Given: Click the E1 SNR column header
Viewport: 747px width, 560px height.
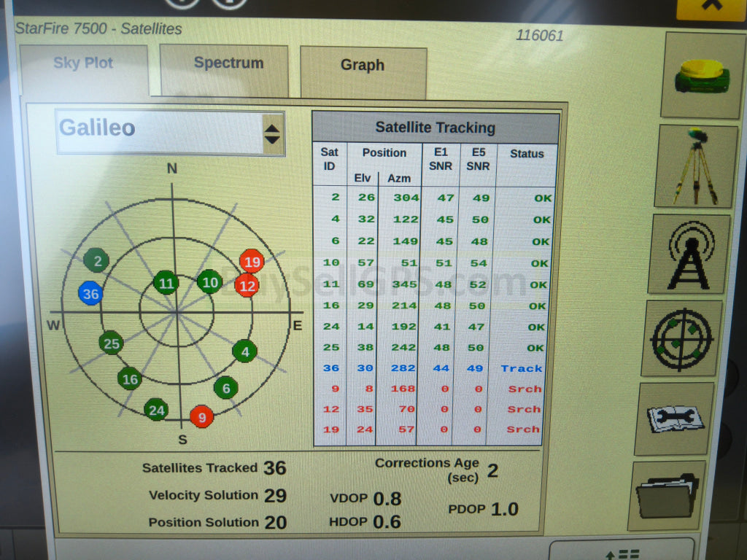Looking at the screenshot, I should coord(440,159).
